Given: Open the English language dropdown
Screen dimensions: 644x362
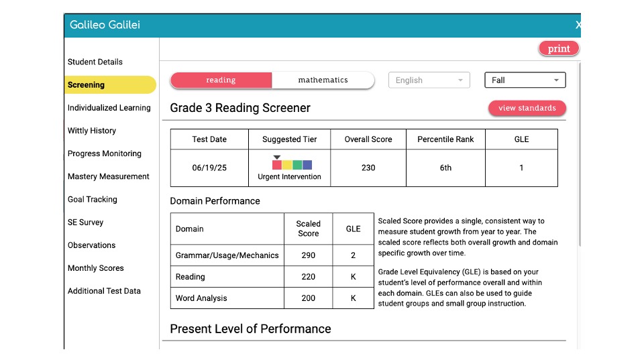Looking at the screenshot, I should (429, 80).
